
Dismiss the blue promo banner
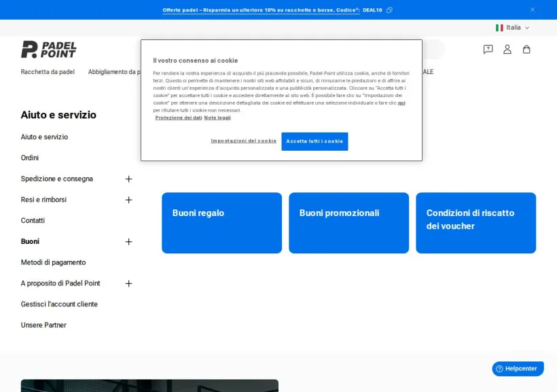[532, 10]
